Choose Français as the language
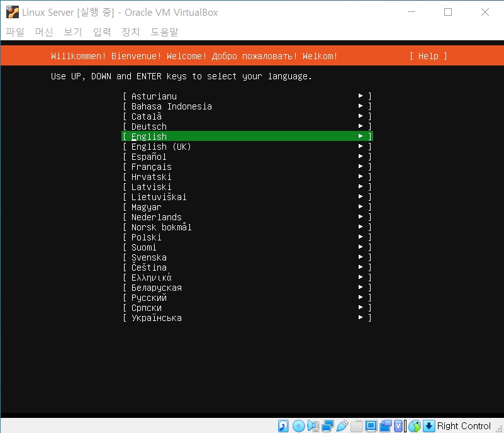Viewport: 504px width, 433px height. click(247, 167)
